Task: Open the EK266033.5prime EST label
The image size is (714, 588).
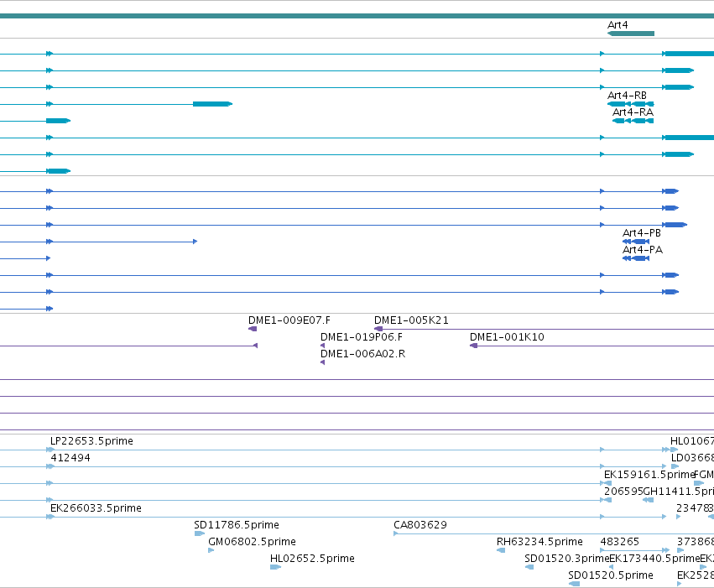Action: point(96,508)
